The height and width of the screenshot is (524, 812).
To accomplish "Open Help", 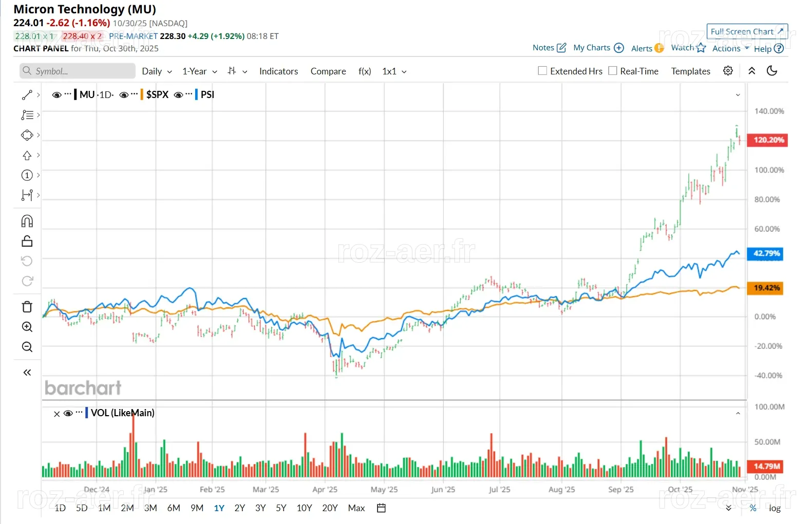I will pyautogui.click(x=768, y=49).
